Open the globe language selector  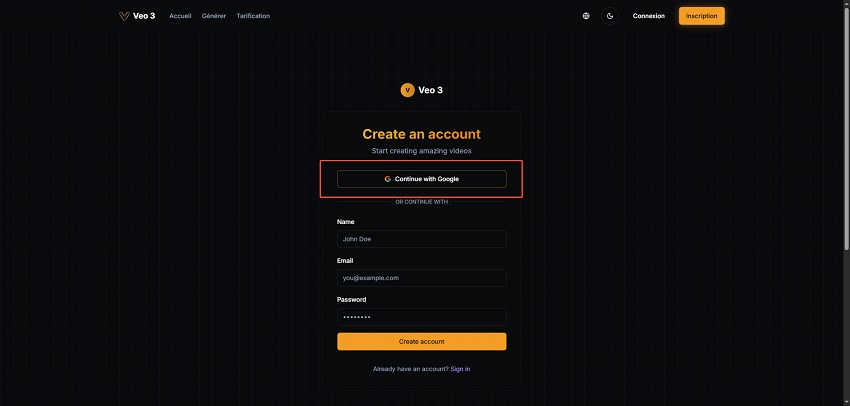tap(586, 16)
